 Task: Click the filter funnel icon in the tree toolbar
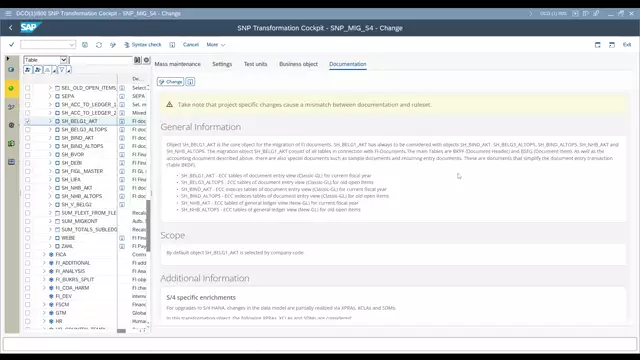coord(62,70)
